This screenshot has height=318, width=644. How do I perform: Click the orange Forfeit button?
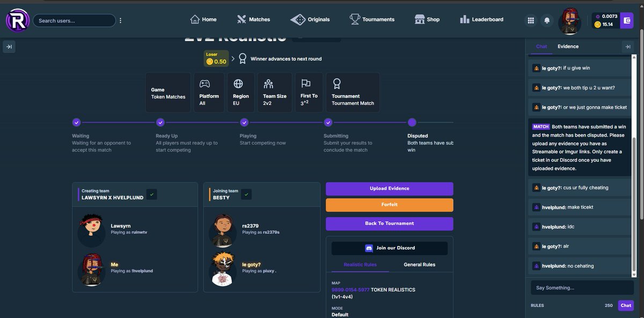[x=390, y=205]
